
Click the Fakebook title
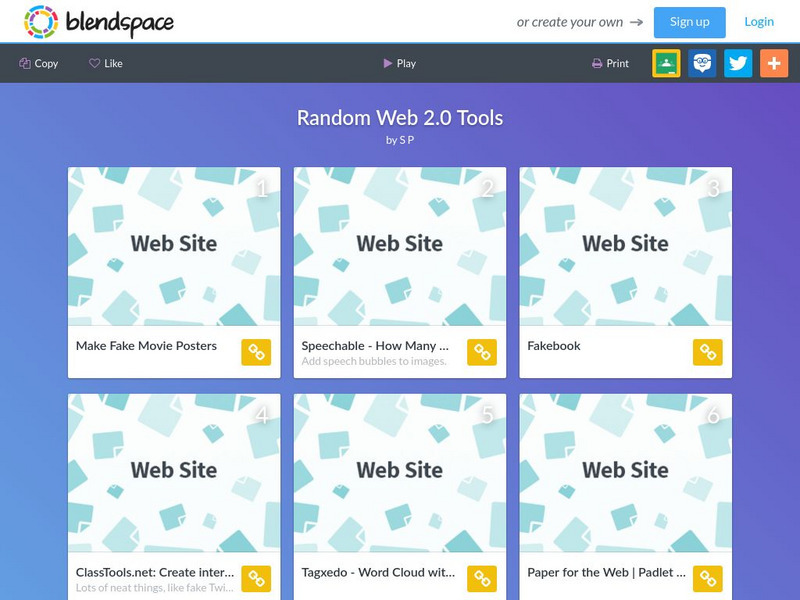pos(554,346)
